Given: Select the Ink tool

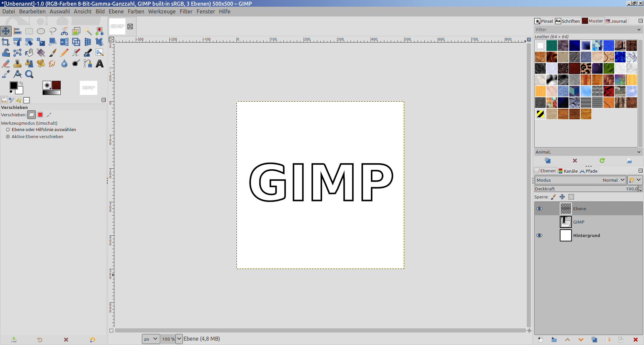Looking at the screenshot, I should [x=88, y=53].
